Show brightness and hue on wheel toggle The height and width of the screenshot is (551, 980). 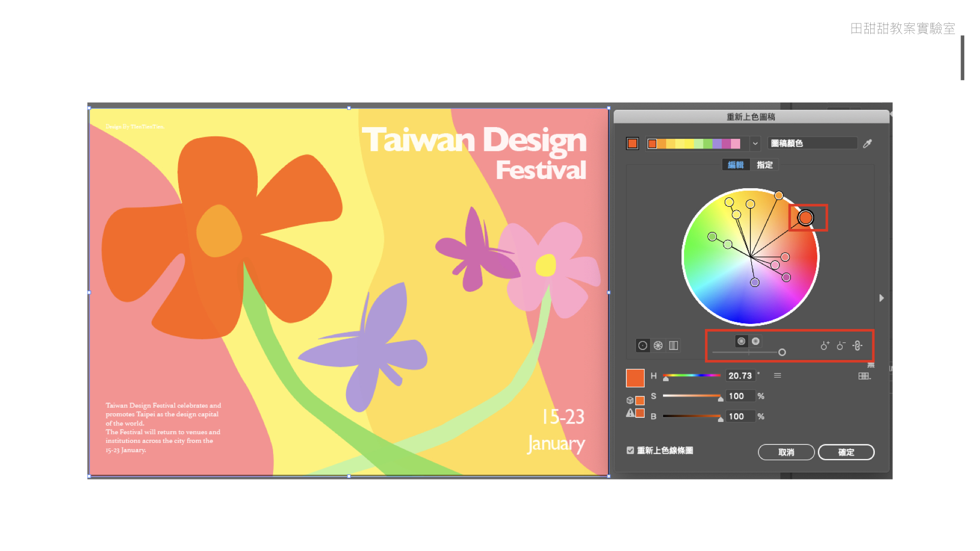[756, 341]
